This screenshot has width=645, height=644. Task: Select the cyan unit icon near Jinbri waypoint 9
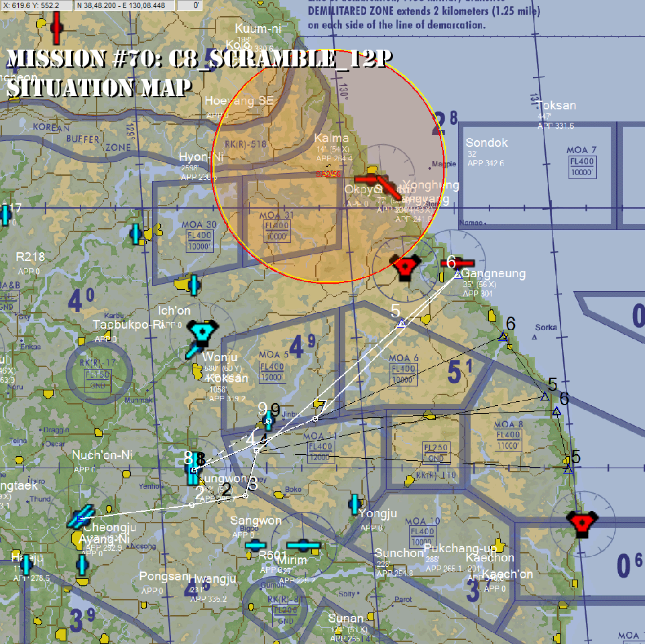[x=268, y=421]
